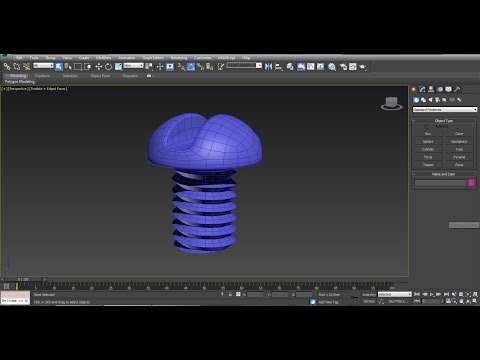Toggle Keyboard Shortcut Override button
Image resolution: width=480 pixels, height=360 pixels.
pyautogui.click(x=170, y=67)
